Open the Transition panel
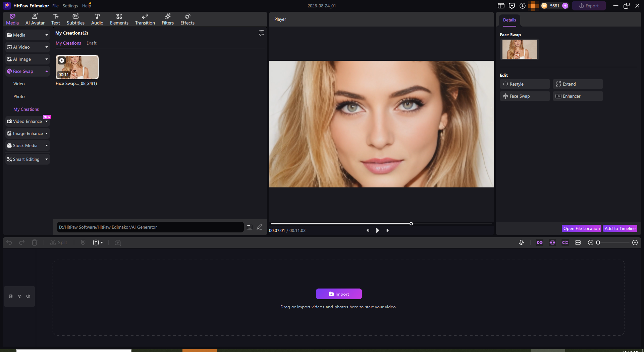The image size is (644, 352). (145, 19)
